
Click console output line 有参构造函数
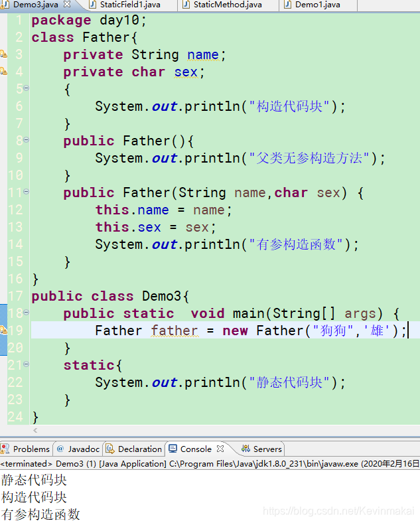(x=40, y=514)
